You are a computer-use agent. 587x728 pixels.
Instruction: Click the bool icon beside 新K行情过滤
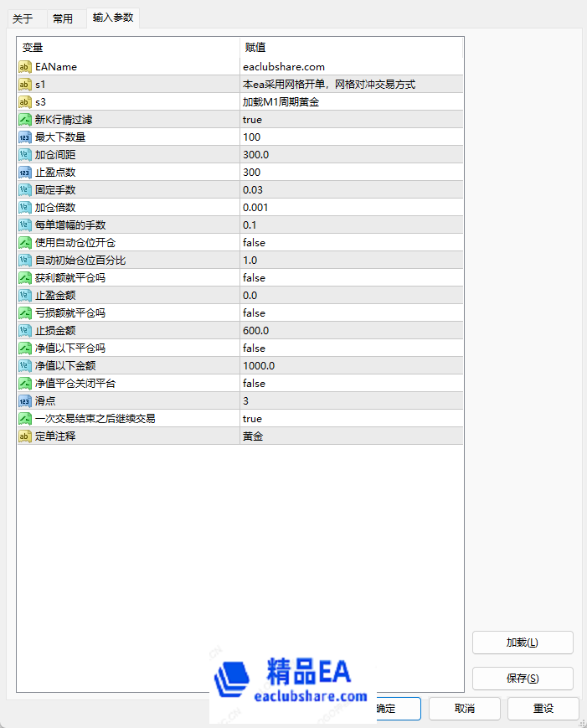24,120
